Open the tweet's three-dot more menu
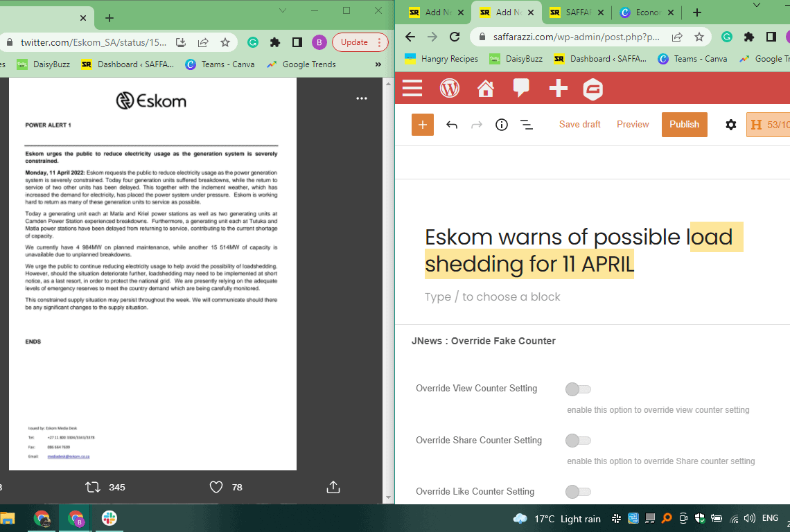790x532 pixels. coord(362,98)
